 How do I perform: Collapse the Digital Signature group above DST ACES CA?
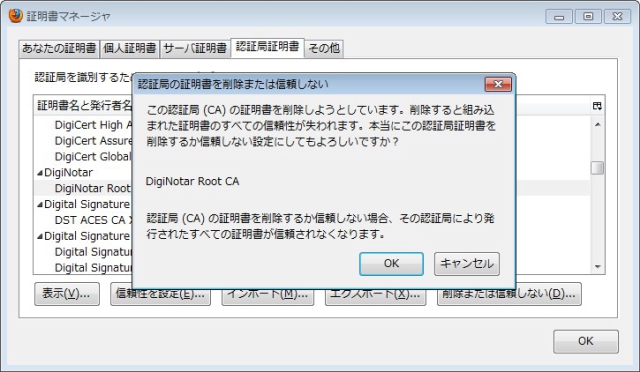coord(40,205)
